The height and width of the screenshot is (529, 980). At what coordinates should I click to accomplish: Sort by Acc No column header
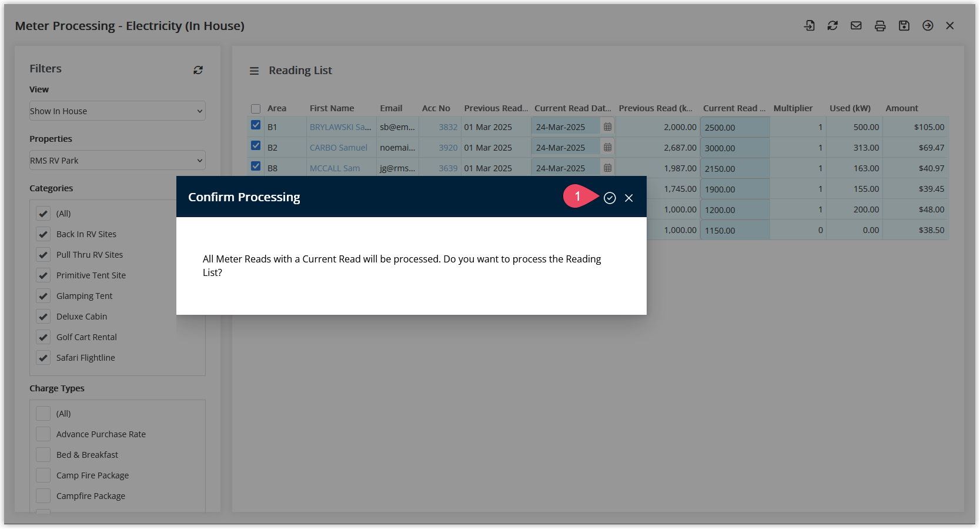tap(436, 108)
